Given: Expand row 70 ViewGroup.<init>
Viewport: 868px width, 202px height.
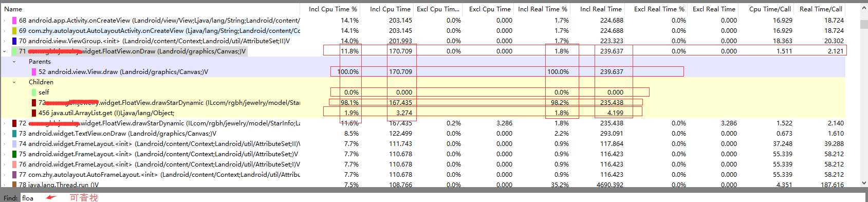Looking at the screenshot, I should tap(5, 41).
